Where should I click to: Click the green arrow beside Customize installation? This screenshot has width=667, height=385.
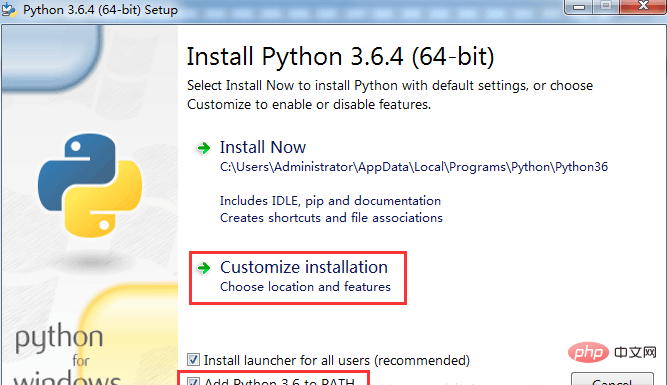click(x=203, y=268)
